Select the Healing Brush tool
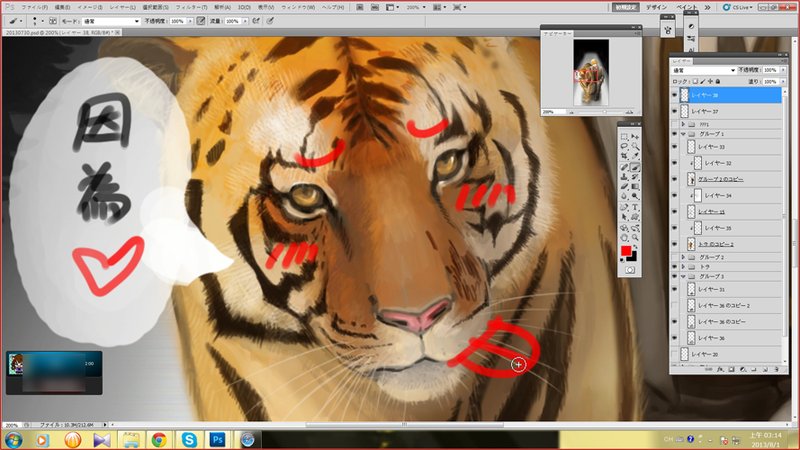This screenshot has height=450, width=800. click(x=624, y=167)
